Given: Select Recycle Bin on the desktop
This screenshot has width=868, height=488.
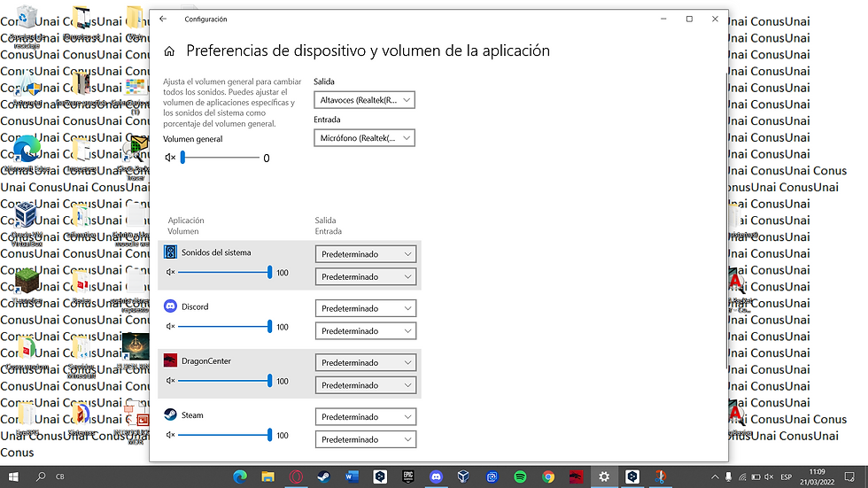Looking at the screenshot, I should tap(27, 25).
